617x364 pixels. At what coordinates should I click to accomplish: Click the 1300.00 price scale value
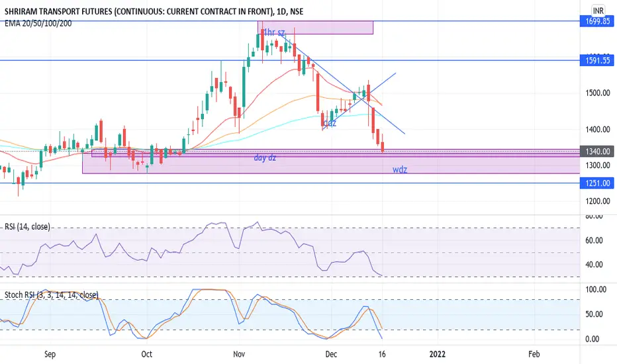(598, 165)
